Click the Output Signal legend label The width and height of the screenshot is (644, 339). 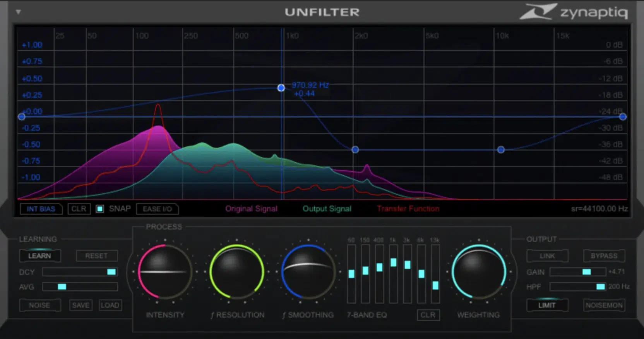click(x=327, y=209)
